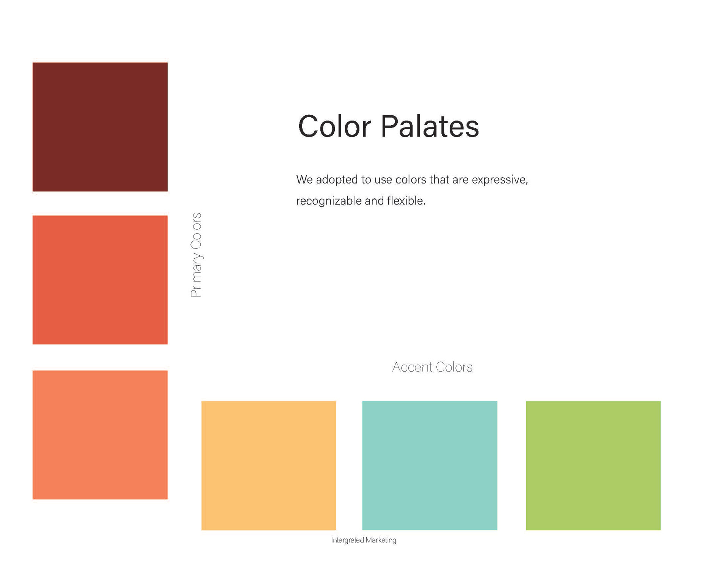Click the word "Marketing" in the footer
This screenshot has height=563, width=728.
[x=380, y=540]
